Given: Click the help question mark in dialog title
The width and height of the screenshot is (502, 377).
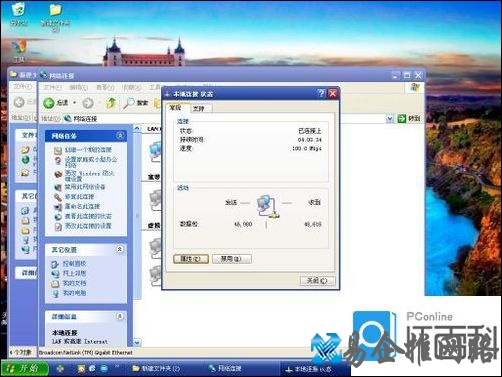Looking at the screenshot, I should (321, 94).
